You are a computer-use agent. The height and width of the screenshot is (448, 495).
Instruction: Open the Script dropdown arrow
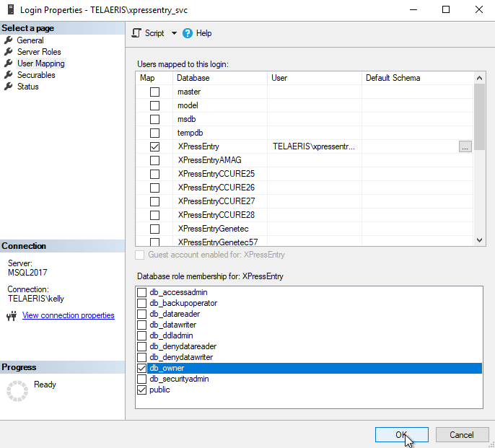pos(174,33)
